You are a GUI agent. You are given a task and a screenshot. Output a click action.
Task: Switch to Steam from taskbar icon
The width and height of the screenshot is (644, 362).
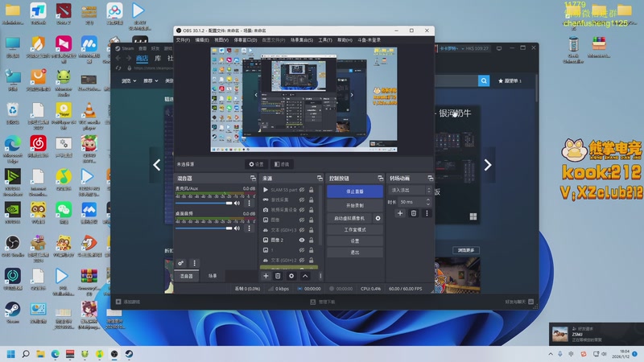pos(129,354)
